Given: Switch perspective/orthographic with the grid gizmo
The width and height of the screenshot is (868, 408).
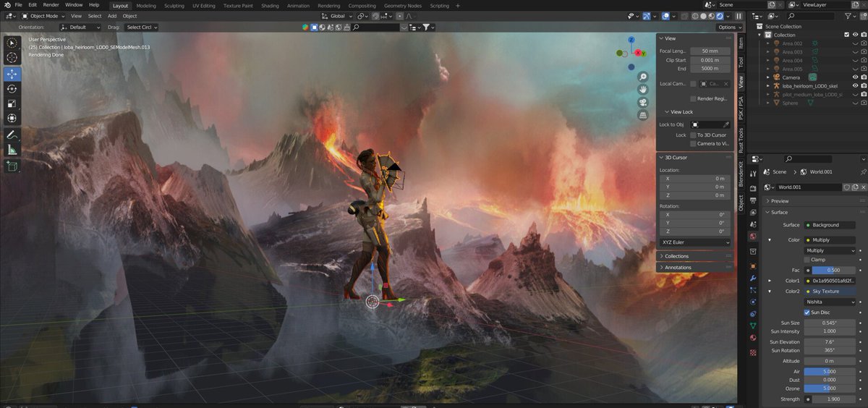Looking at the screenshot, I should click(642, 116).
